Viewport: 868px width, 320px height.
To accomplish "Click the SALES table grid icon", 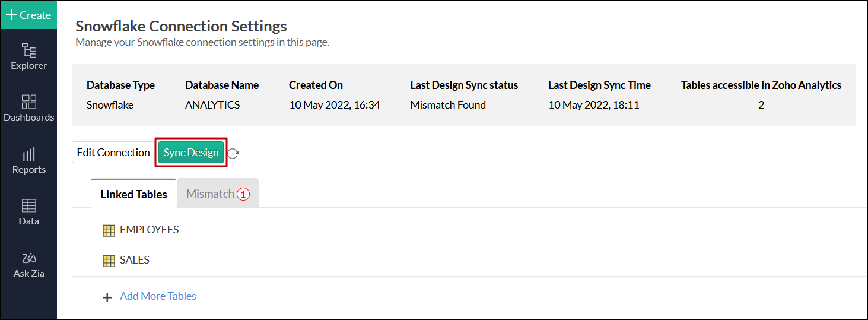I will pyautogui.click(x=109, y=261).
